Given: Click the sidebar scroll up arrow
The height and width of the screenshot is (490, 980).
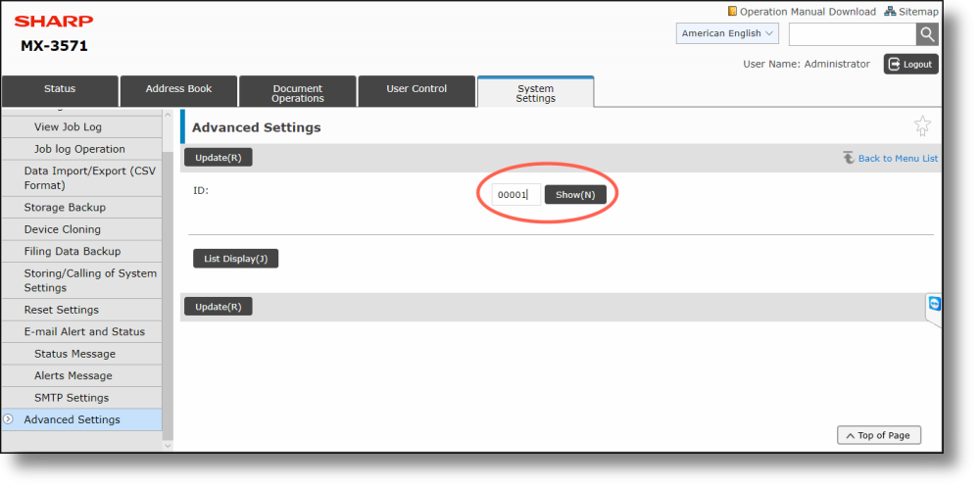Looking at the screenshot, I should tap(168, 115).
